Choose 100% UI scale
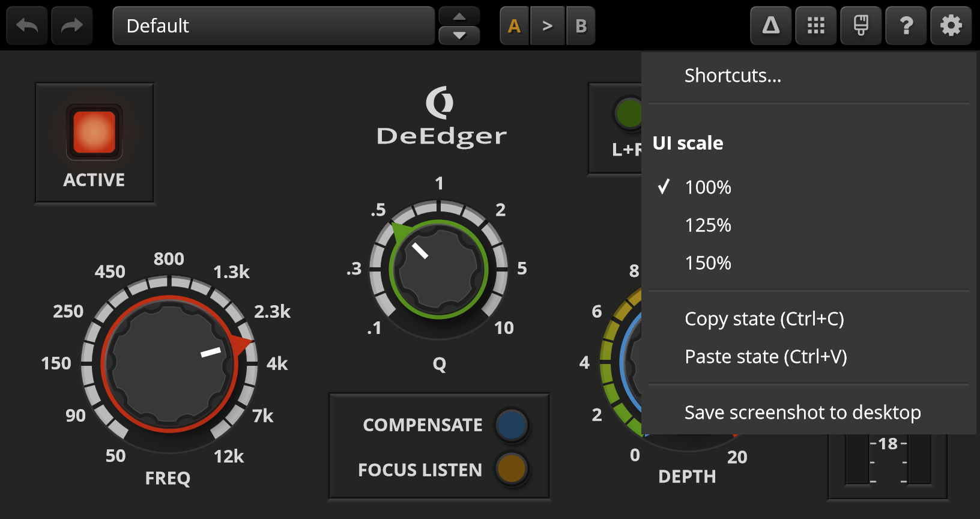 point(809,187)
